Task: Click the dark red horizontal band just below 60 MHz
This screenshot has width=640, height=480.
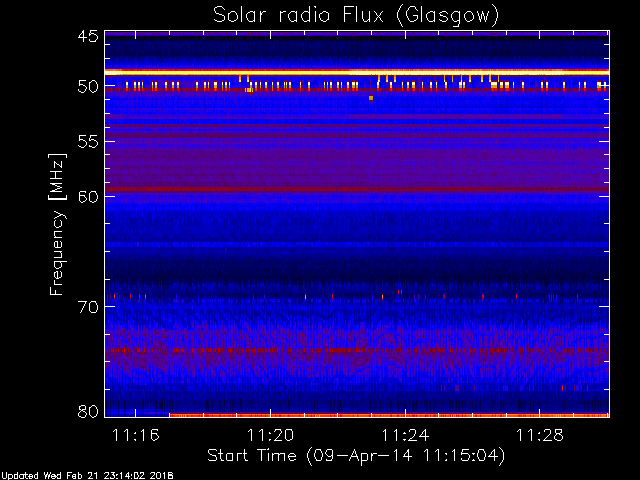Action: tap(357, 189)
